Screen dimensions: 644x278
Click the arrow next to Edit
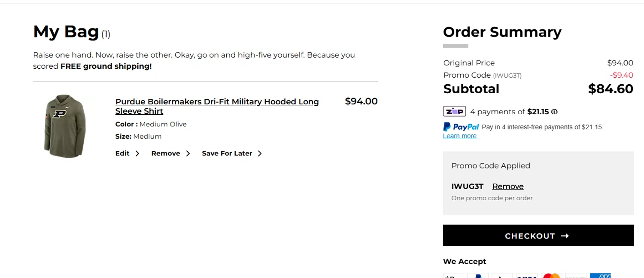pos(137,153)
